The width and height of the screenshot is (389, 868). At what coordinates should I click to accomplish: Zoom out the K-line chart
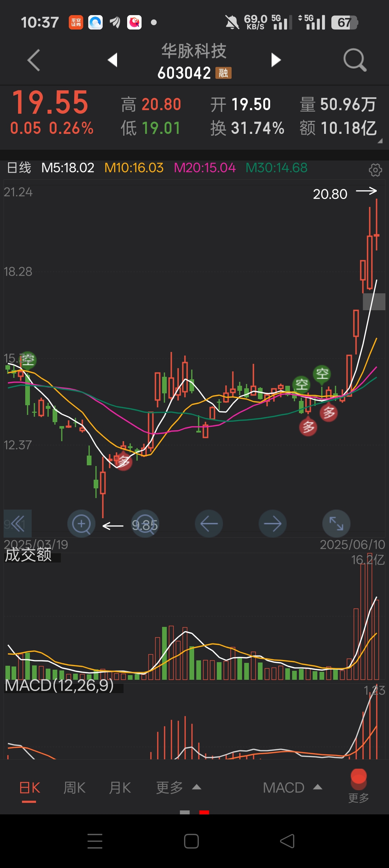pyautogui.click(x=145, y=524)
